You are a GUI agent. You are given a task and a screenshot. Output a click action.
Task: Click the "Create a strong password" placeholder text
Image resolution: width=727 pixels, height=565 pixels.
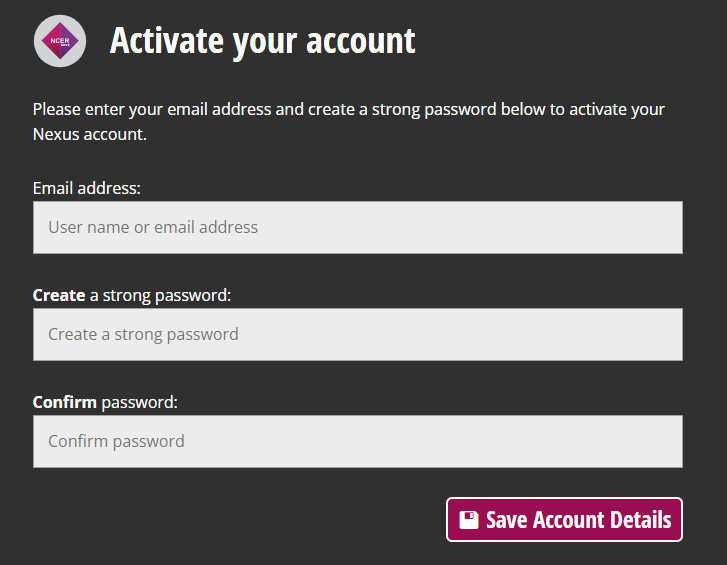point(143,334)
